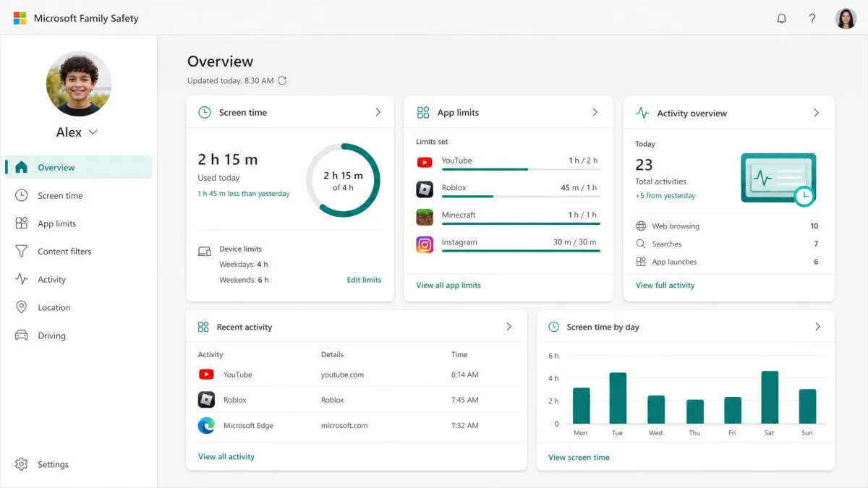868x488 pixels.
Task: Click the screen time usage ring chart
Action: [x=343, y=180]
